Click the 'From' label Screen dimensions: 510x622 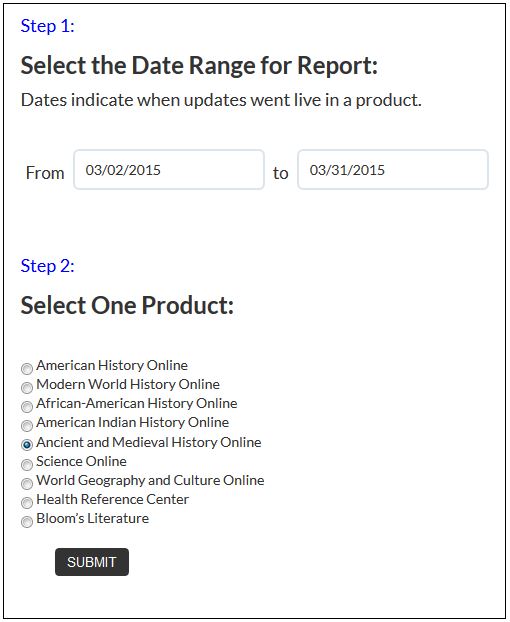click(x=45, y=173)
